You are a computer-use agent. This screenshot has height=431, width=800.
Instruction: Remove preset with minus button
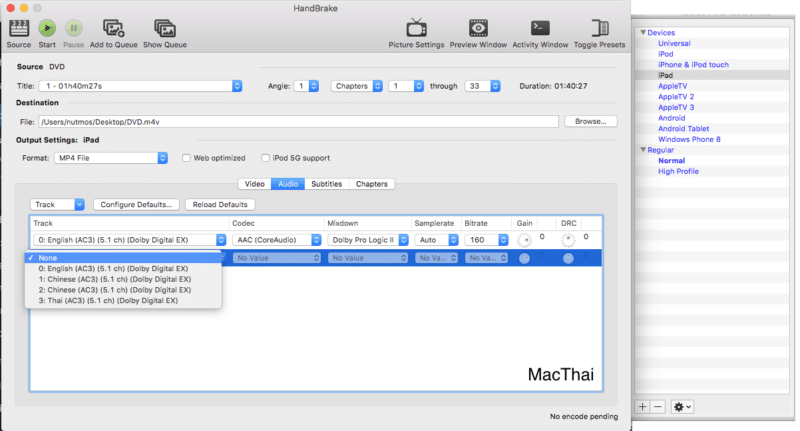pos(658,407)
